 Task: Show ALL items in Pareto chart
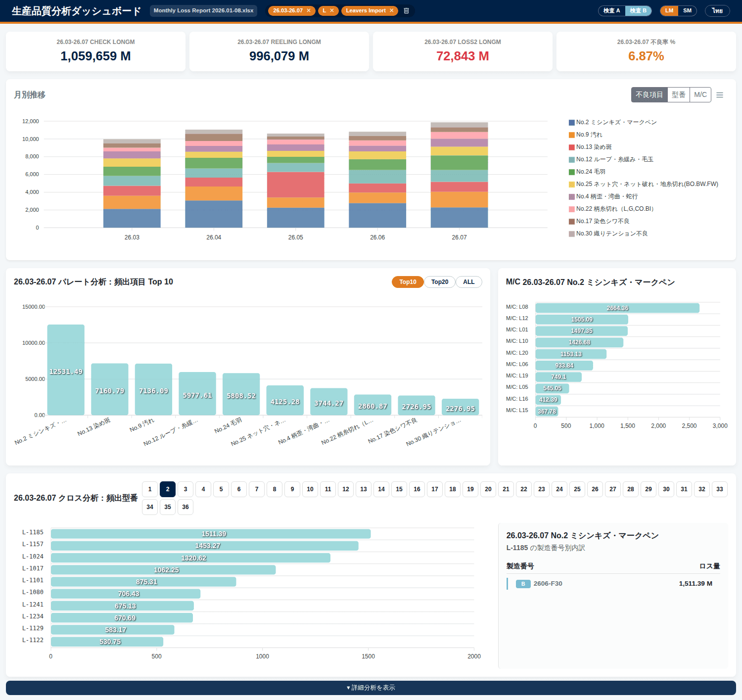[x=469, y=282]
